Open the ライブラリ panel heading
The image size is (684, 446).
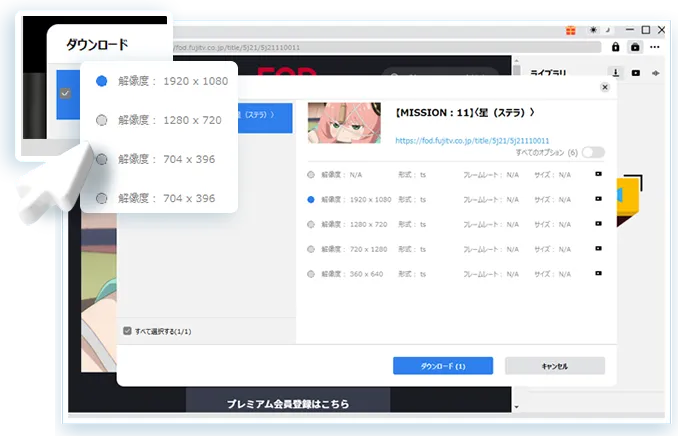coord(548,73)
